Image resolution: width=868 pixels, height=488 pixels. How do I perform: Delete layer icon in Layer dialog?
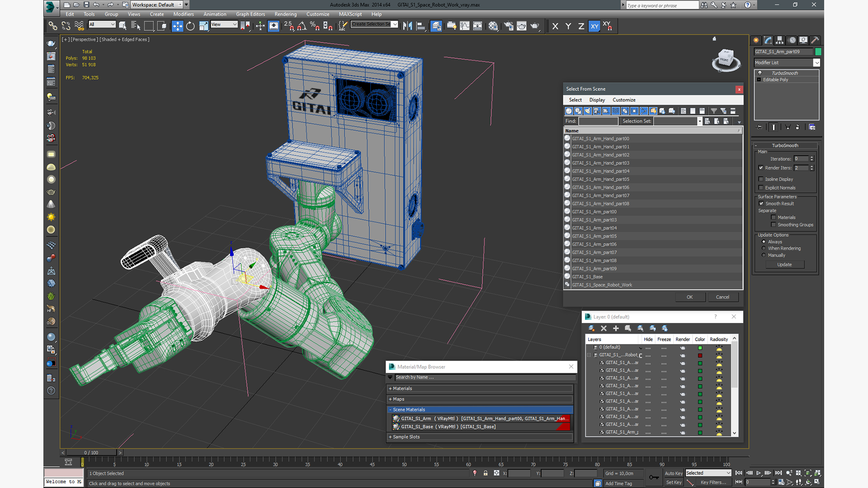[604, 328]
